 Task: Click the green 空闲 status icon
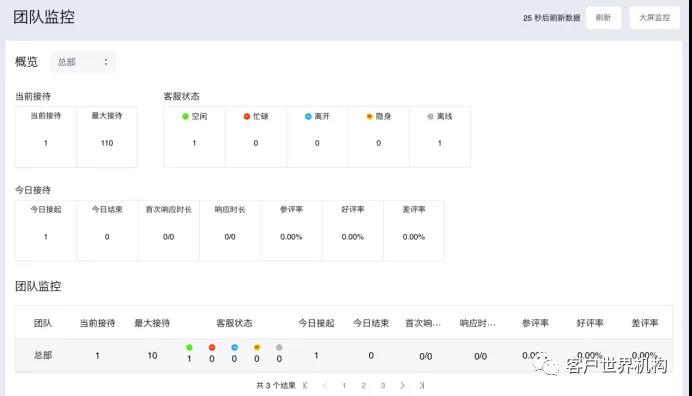(x=185, y=117)
